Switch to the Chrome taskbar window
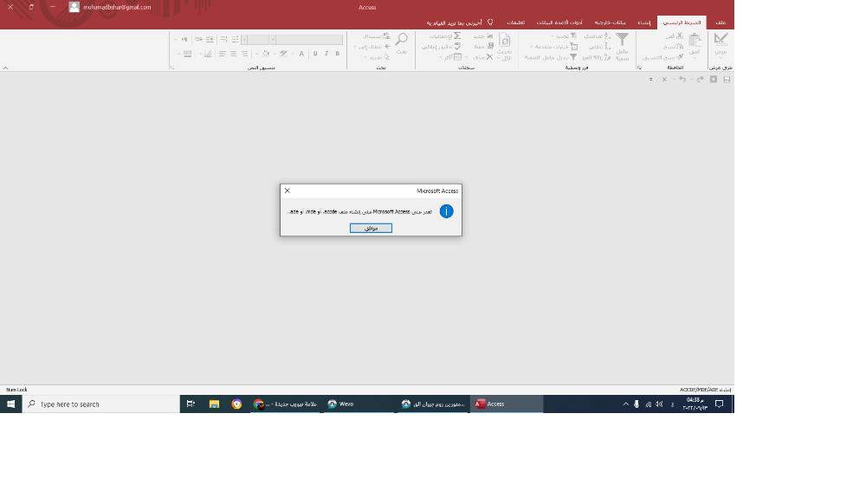This screenshot has height=504, width=866. click(285, 404)
